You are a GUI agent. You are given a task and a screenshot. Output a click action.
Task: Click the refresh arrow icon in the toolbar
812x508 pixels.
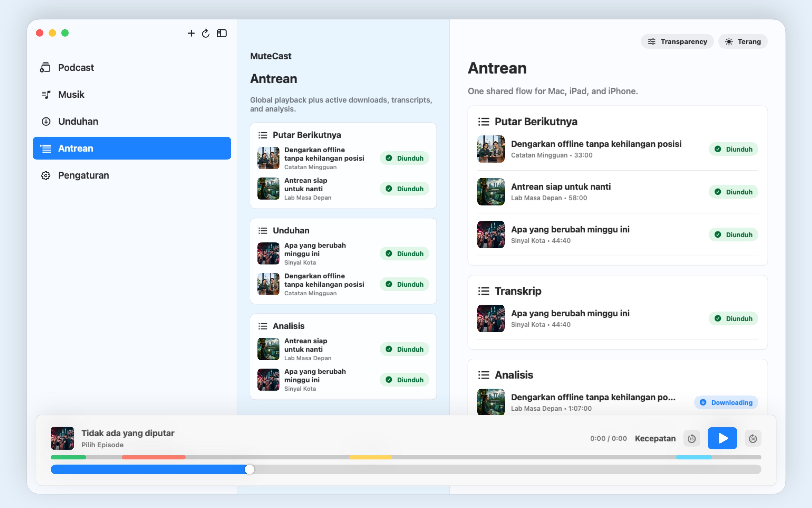[206, 33]
